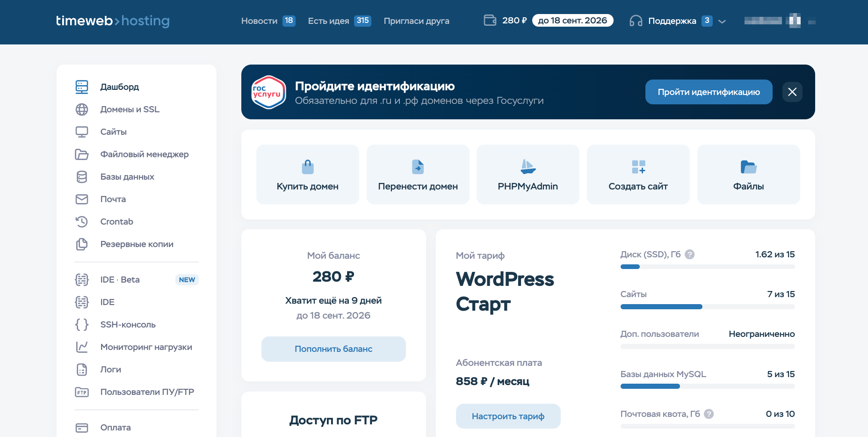The height and width of the screenshot is (437, 868).
Task: Click the 858 ₽ / месяц fee text
Action: click(492, 381)
